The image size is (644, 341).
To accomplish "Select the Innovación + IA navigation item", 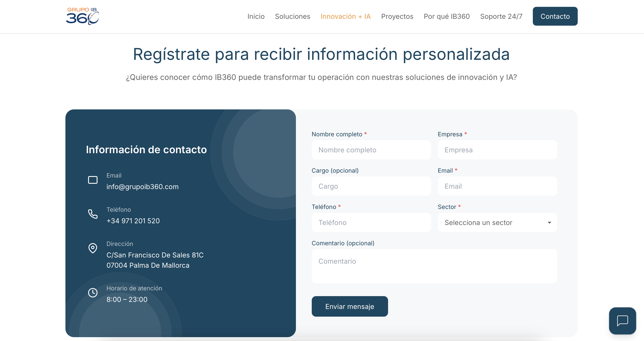I will click(x=346, y=16).
